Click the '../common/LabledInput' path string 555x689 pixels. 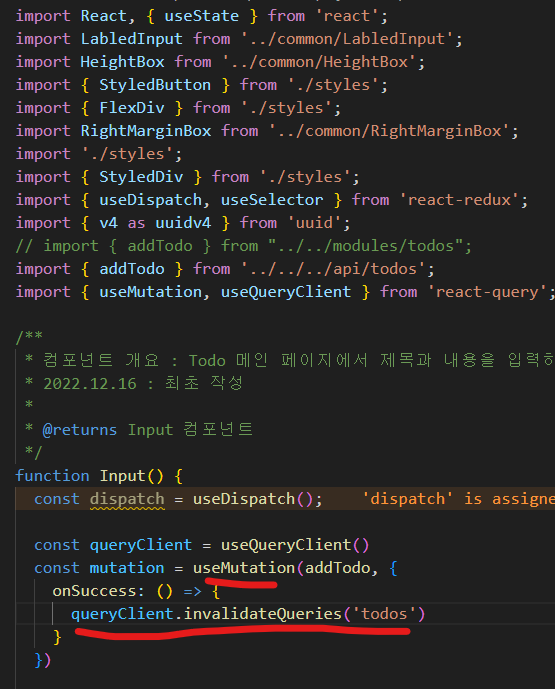[x=347, y=39]
